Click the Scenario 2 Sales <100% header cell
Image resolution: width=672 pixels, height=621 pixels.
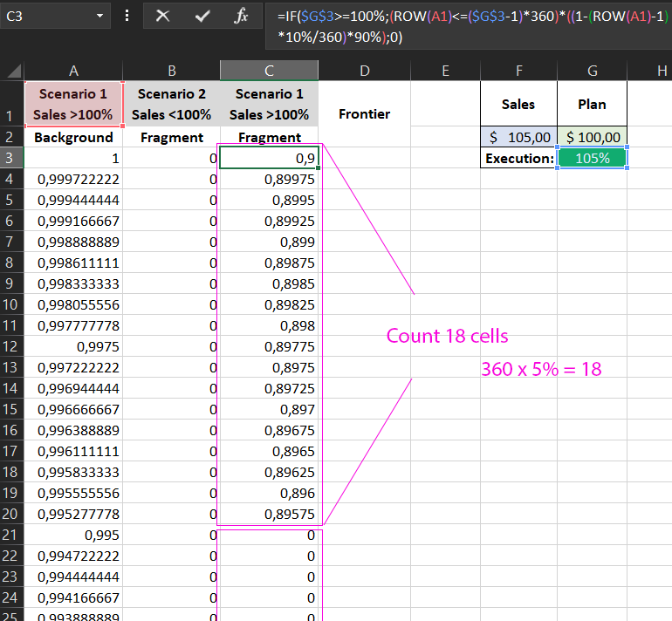pos(171,104)
